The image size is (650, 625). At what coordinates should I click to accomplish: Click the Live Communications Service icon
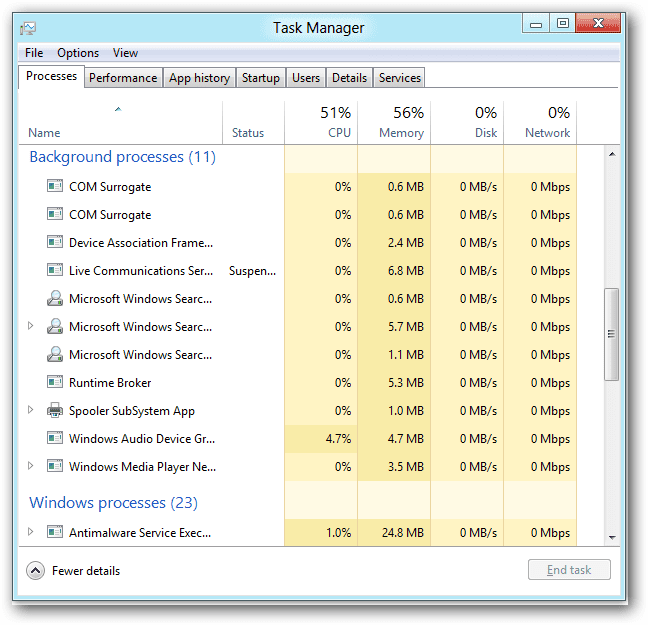point(55,271)
